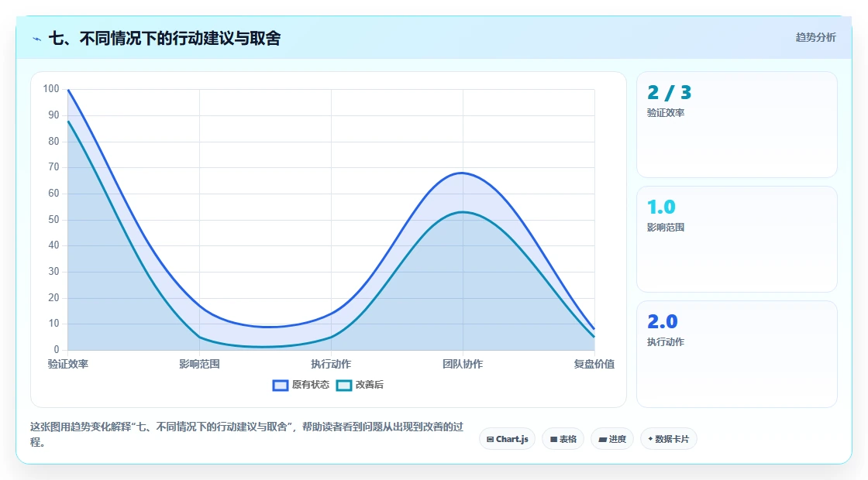Click the lightning icon beside the section title

(37, 39)
